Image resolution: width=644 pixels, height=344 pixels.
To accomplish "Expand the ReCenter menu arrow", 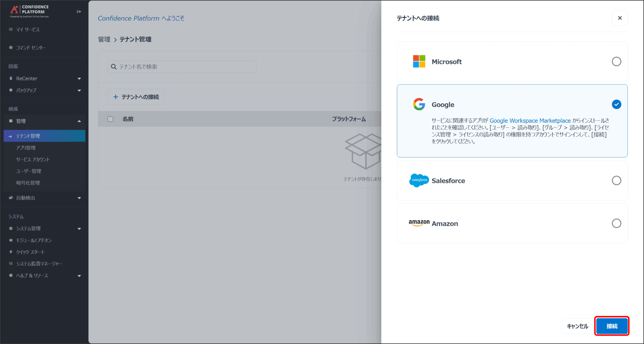I will click(x=79, y=79).
